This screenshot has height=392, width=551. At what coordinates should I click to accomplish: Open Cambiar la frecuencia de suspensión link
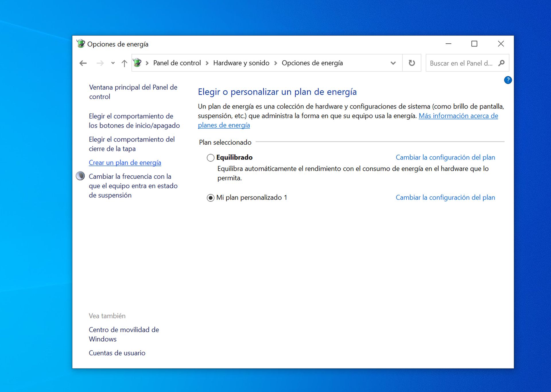coord(133,186)
